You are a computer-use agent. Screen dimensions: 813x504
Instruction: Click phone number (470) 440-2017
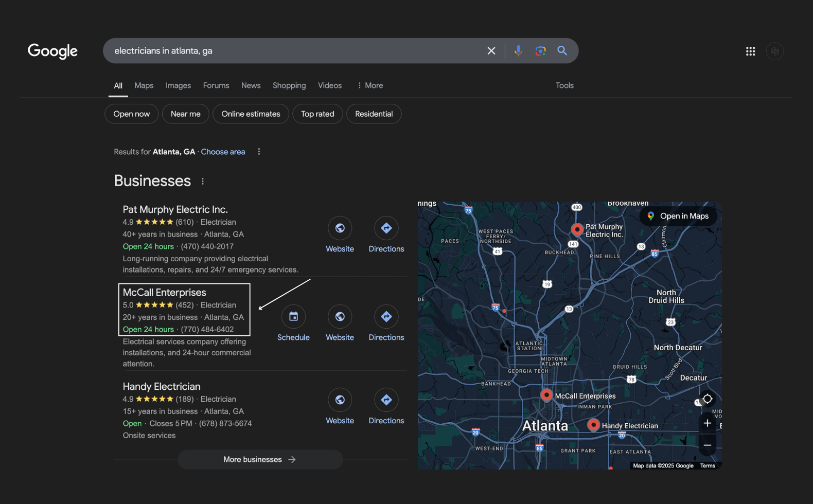click(x=207, y=246)
